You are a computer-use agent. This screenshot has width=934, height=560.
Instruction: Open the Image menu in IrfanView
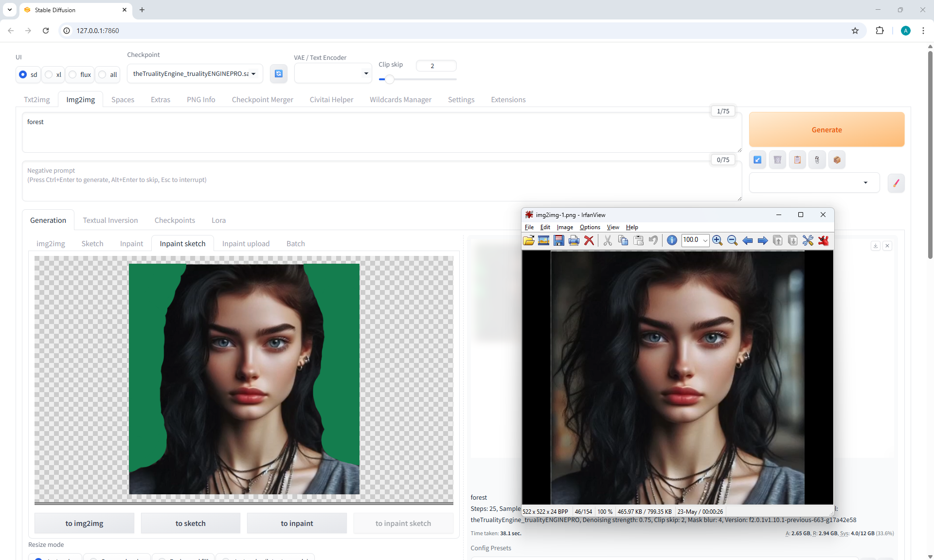coord(565,227)
